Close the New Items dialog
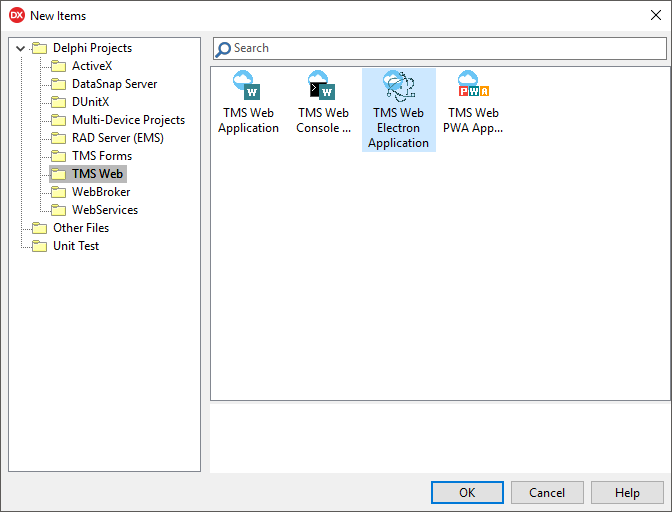 tap(655, 15)
